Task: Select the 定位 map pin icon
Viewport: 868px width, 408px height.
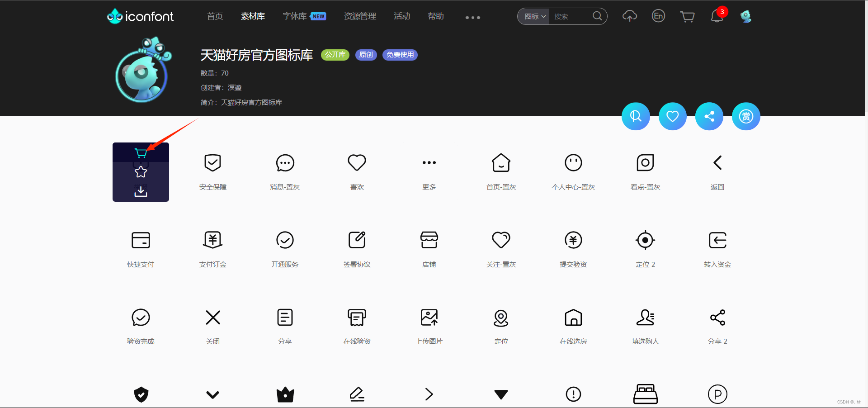Action: tap(501, 318)
